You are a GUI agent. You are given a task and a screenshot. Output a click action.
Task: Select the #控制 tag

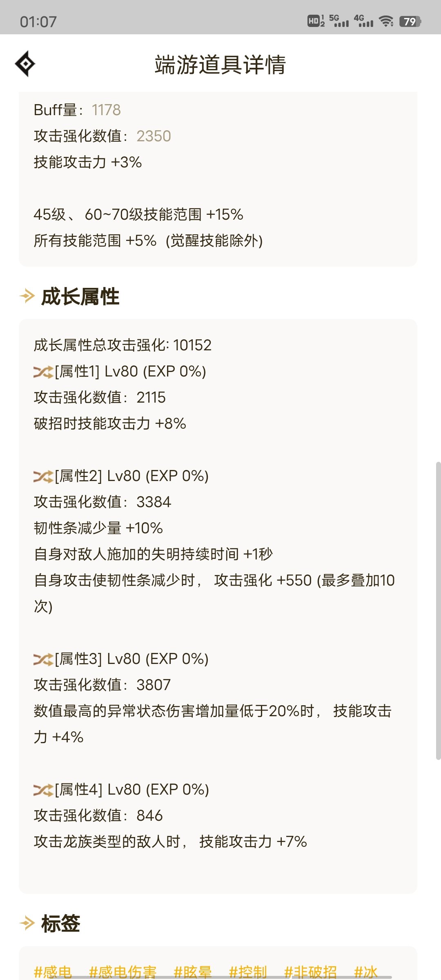[x=248, y=972]
